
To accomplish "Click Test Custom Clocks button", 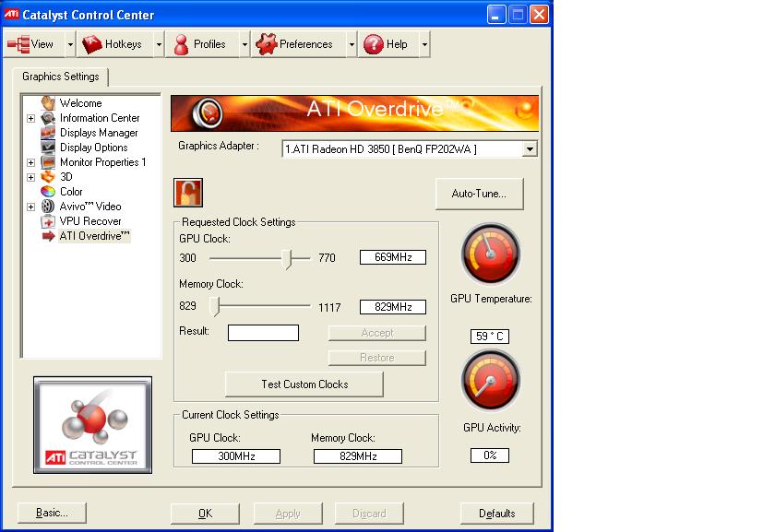I will pos(304,384).
